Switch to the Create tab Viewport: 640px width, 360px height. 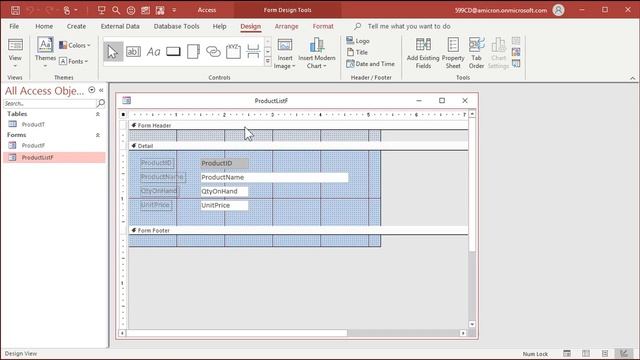pos(76,26)
